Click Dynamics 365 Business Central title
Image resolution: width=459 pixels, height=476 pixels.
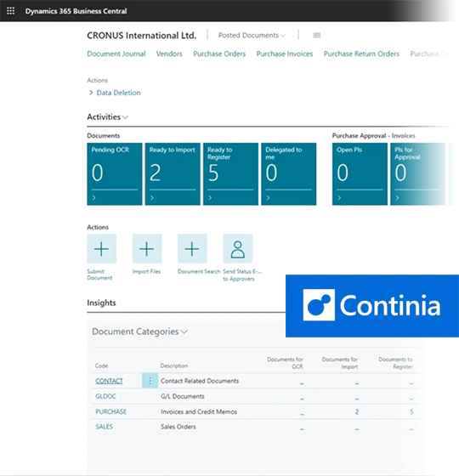coord(76,11)
